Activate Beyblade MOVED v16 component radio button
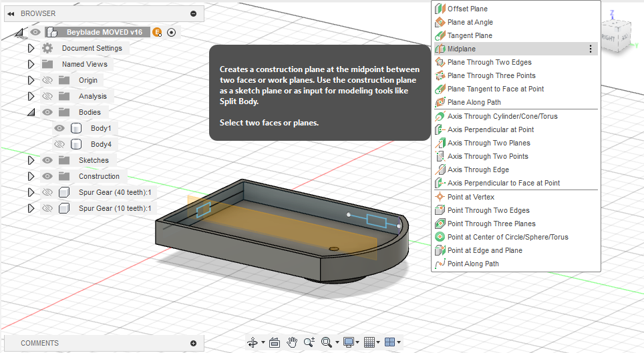This screenshot has height=353, width=644. click(x=171, y=32)
